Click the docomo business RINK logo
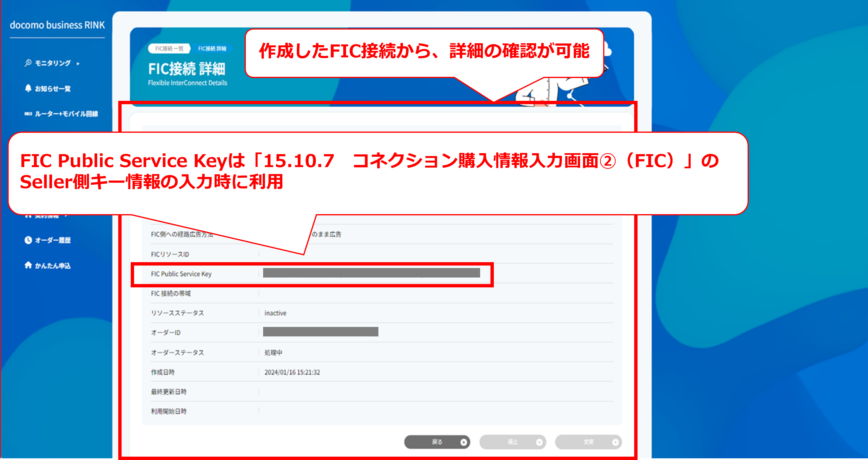This screenshot has height=460, width=868. [57, 25]
